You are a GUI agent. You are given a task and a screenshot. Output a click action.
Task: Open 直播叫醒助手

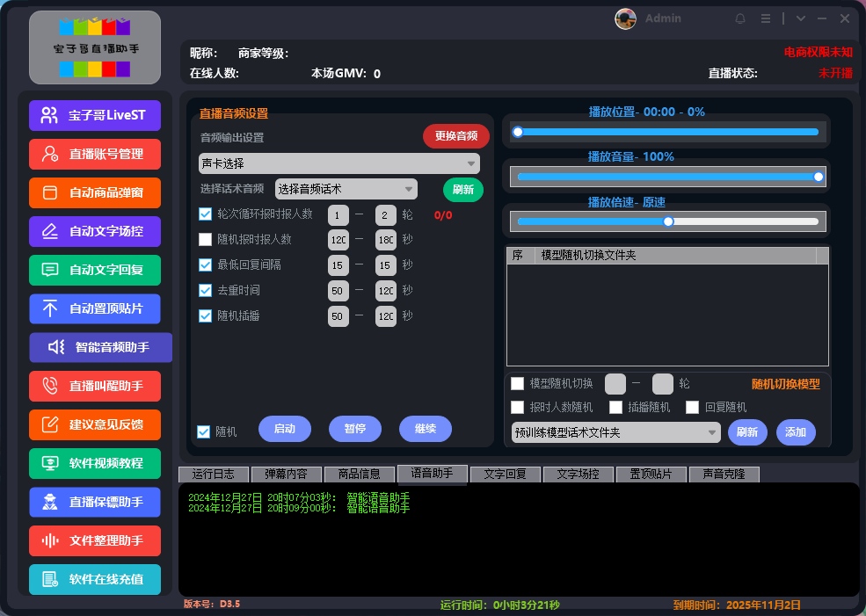(x=94, y=386)
